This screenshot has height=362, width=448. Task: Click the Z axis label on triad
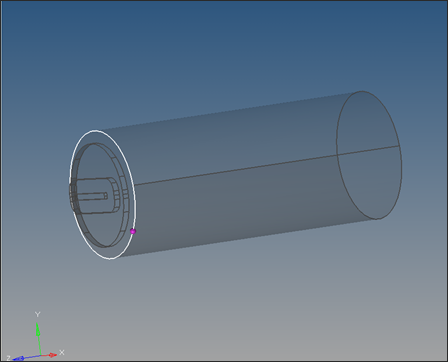[x=9, y=358]
